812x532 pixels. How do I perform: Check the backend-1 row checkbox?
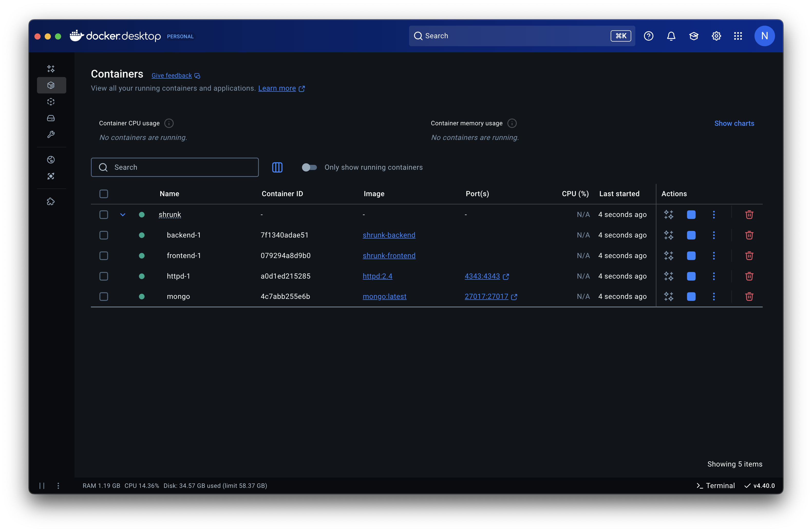pyautogui.click(x=104, y=235)
